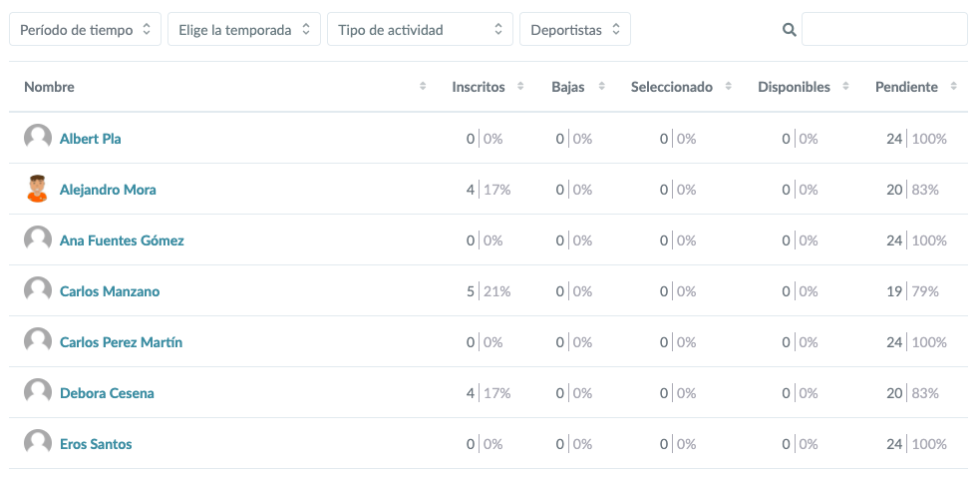
Task: Click Carlos Manzano's avatar icon
Action: point(37,291)
